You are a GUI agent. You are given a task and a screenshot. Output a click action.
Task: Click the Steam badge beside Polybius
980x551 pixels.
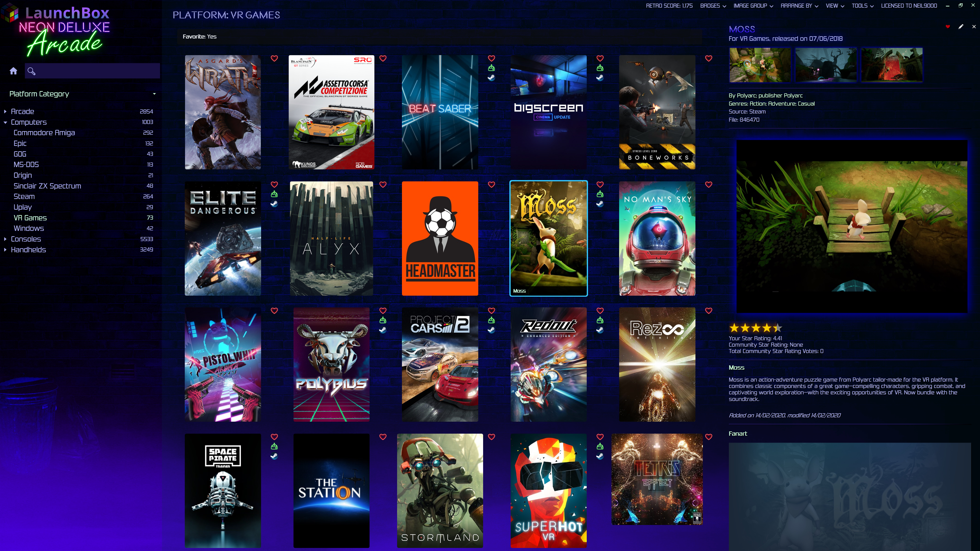[383, 330]
